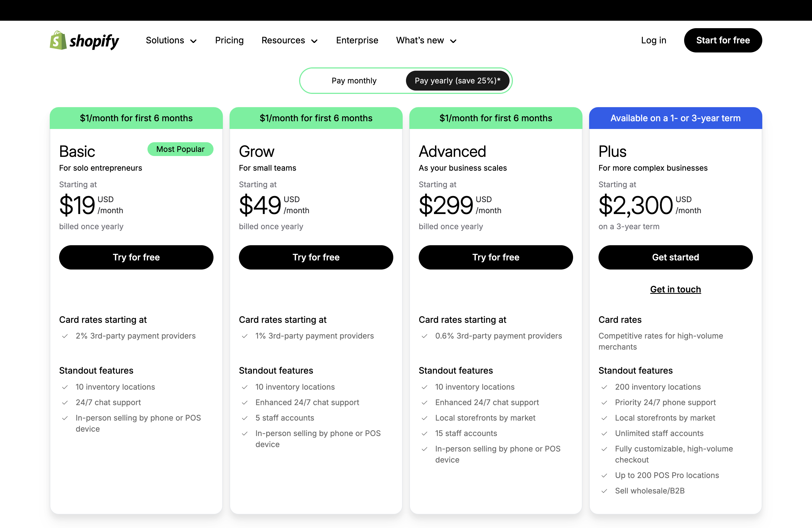This screenshot has width=812, height=528.
Task: Click checkmark beside 'Sell wholesale/B2B'
Action: [x=604, y=491]
